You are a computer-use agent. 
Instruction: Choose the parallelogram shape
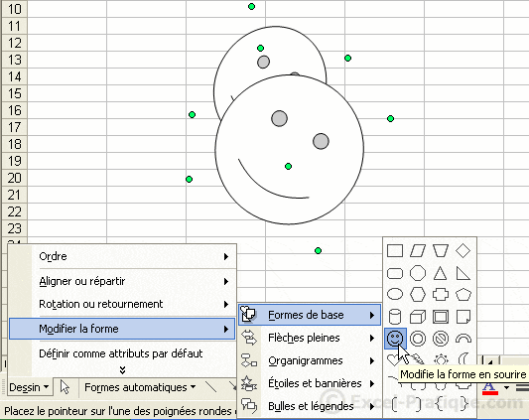(418, 251)
